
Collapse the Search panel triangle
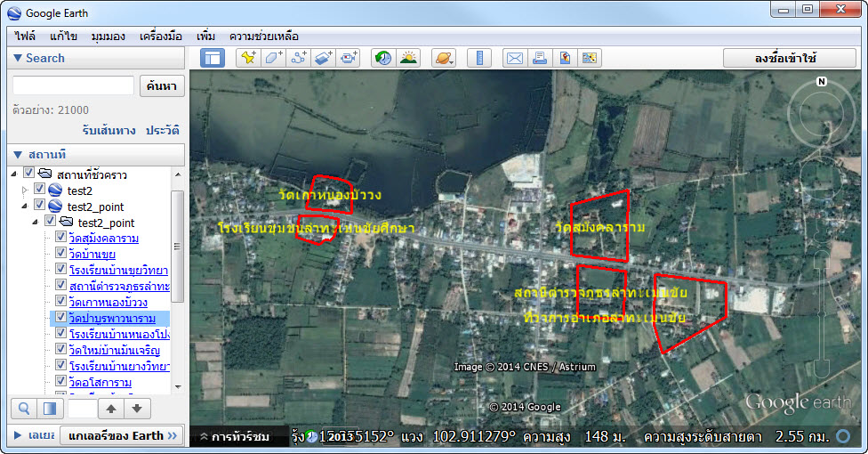click(17, 58)
